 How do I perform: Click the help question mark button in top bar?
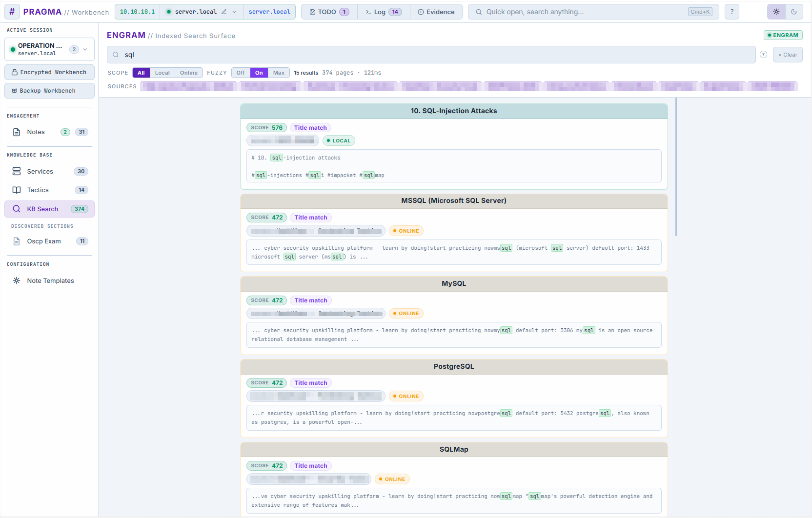pos(732,12)
